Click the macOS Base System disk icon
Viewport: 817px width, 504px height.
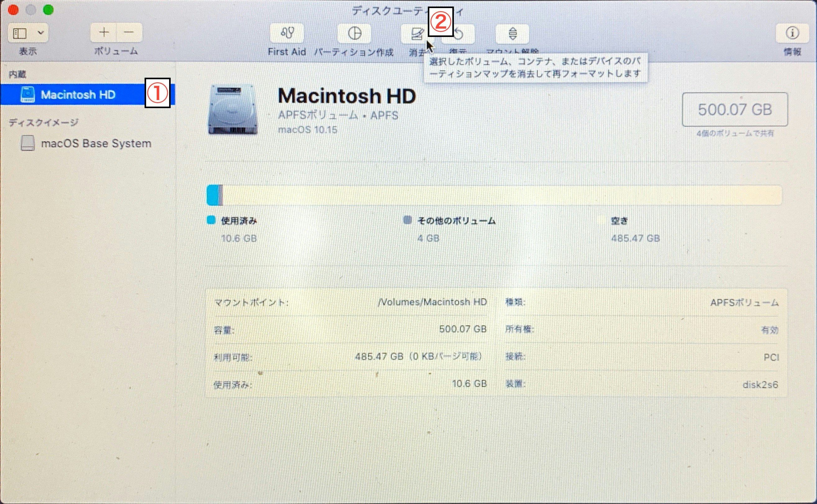pyautogui.click(x=28, y=143)
